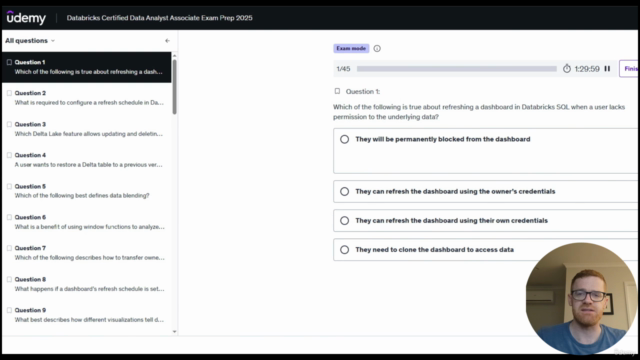Viewport: 640px width, 360px height.
Task: Click the instructor webcam video circle
Action: click(581, 299)
